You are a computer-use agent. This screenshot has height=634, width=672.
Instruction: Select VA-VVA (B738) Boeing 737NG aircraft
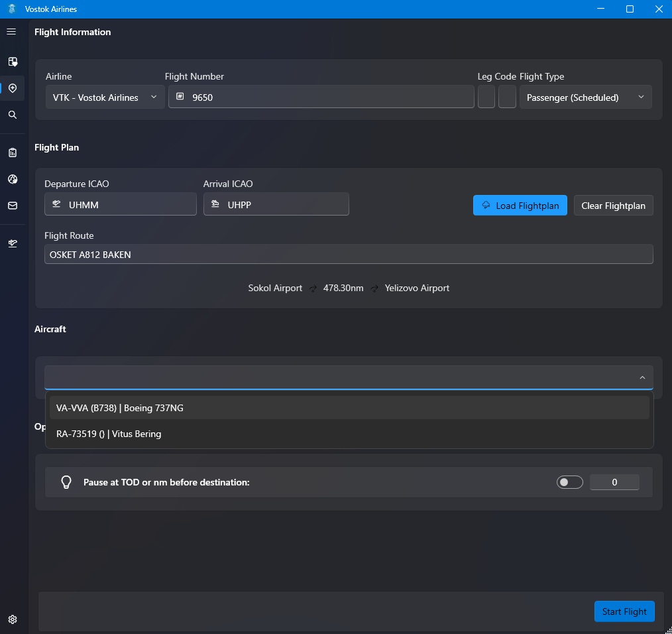click(349, 408)
